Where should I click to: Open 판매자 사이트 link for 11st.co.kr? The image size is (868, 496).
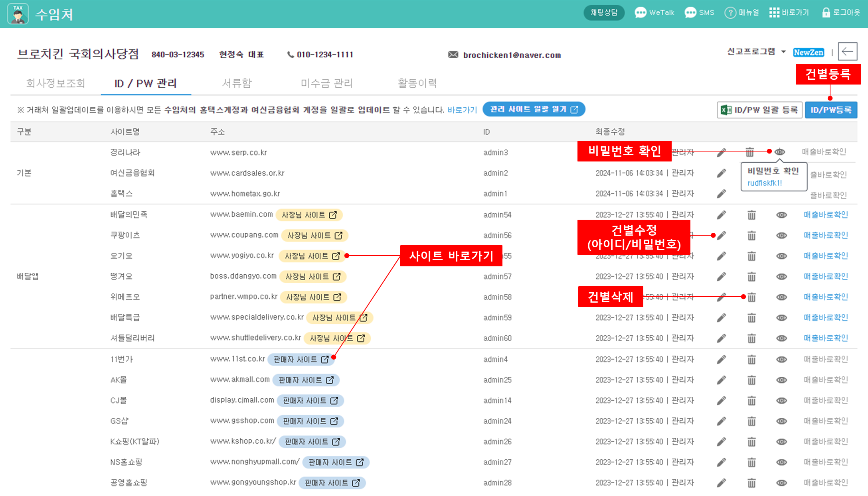[x=301, y=360]
